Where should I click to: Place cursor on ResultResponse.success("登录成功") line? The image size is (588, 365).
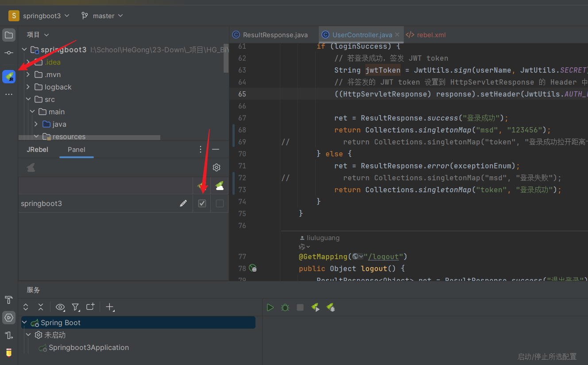pyautogui.click(x=421, y=118)
